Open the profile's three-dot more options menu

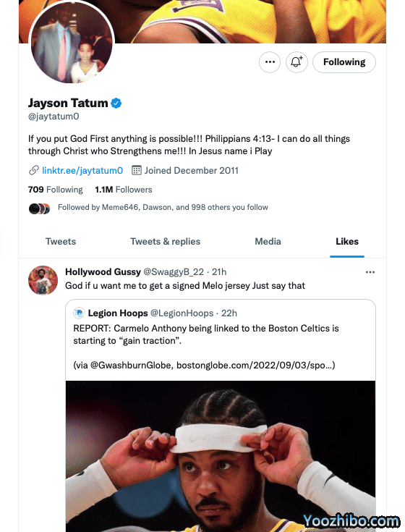[x=270, y=62]
